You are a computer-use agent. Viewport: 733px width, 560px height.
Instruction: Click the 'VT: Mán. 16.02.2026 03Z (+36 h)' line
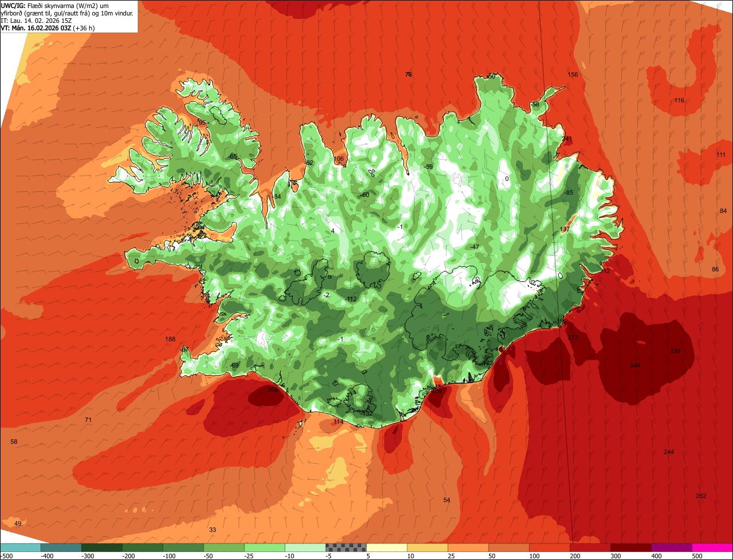(48, 28)
